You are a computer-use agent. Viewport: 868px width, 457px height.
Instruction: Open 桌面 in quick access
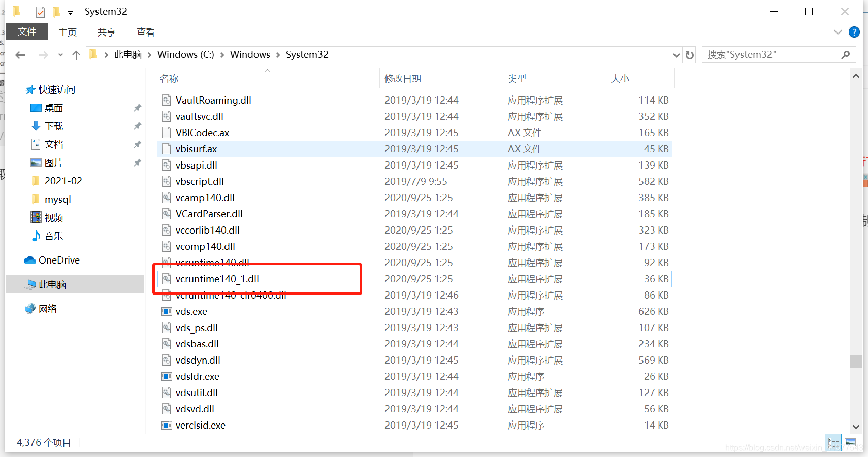[x=54, y=108]
